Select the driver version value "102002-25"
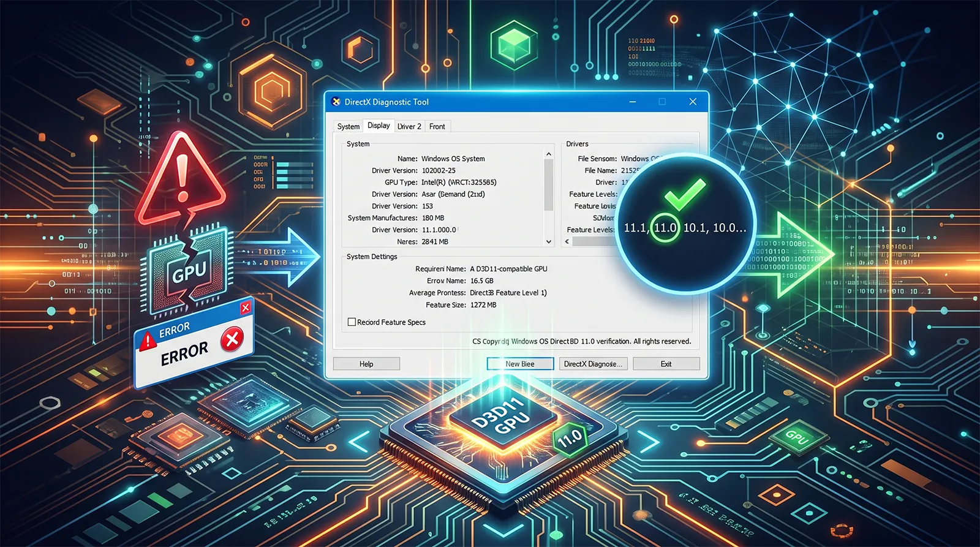This screenshot has height=547, width=980. [x=439, y=170]
